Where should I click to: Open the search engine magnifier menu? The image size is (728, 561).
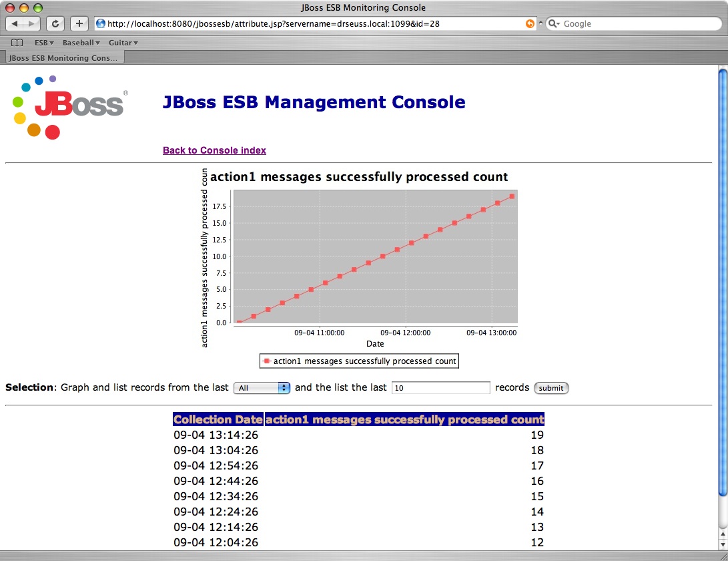point(554,23)
